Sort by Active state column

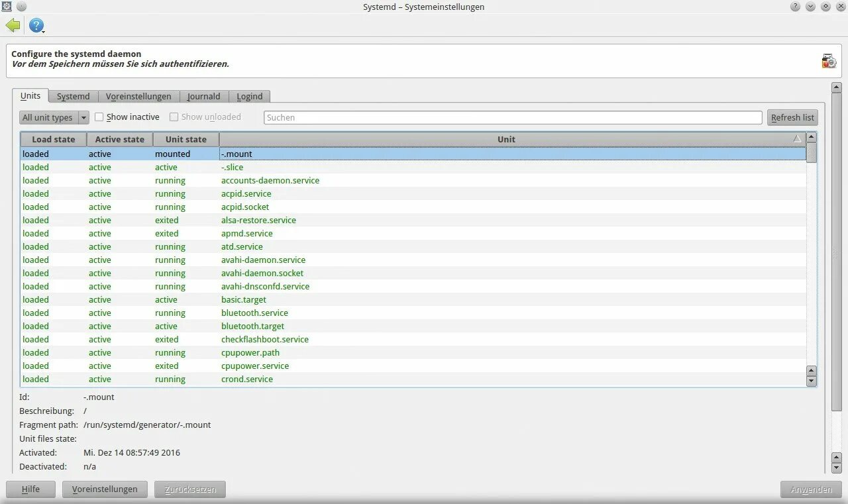[x=119, y=139]
